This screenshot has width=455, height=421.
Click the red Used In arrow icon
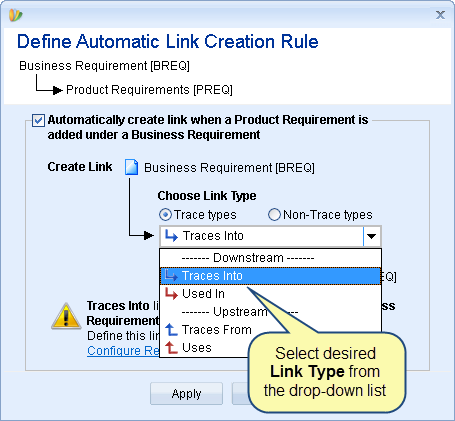tap(171, 294)
